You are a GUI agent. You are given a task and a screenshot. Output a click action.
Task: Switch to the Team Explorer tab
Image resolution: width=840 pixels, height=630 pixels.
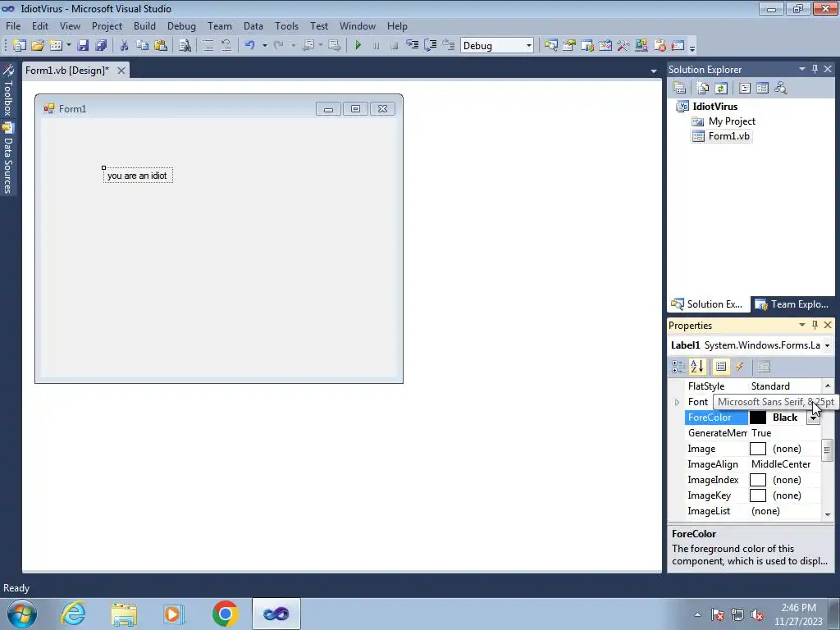tap(792, 304)
